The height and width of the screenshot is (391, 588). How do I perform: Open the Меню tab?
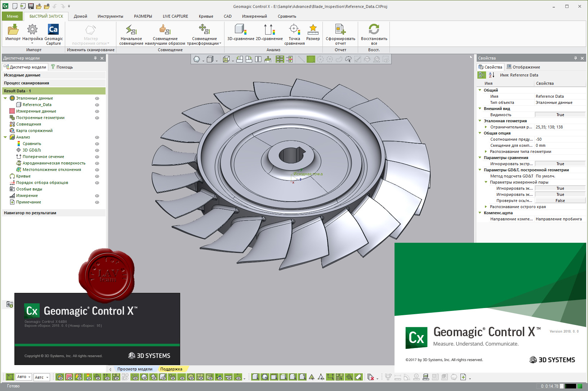(x=12, y=16)
